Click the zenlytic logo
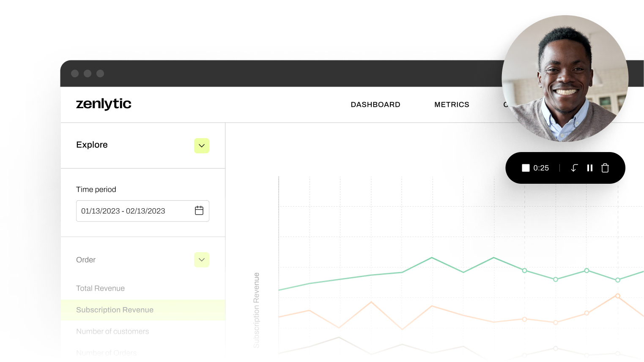This screenshot has height=362, width=644. [x=104, y=104]
